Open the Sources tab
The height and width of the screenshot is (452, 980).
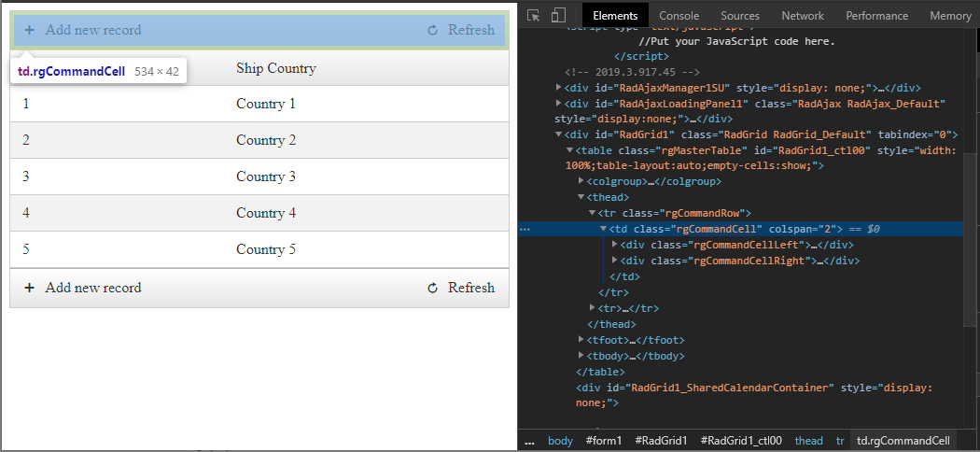739,15
